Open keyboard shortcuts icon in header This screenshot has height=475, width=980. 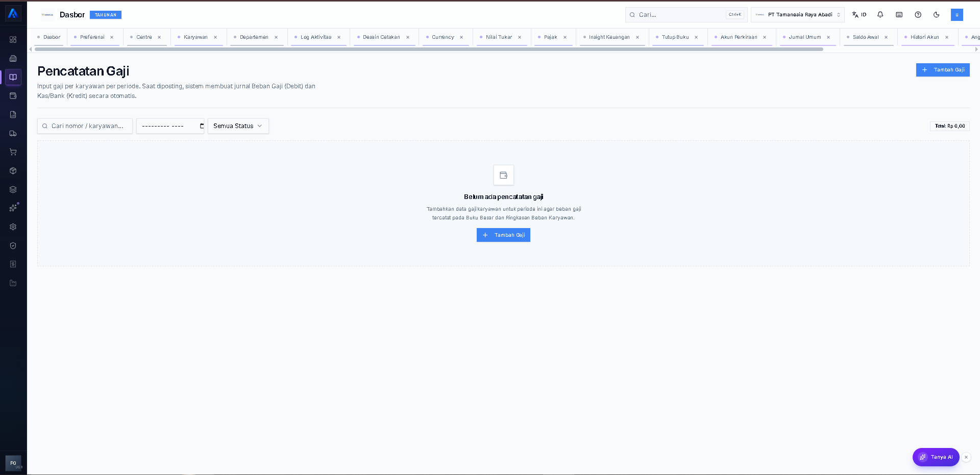pos(899,15)
